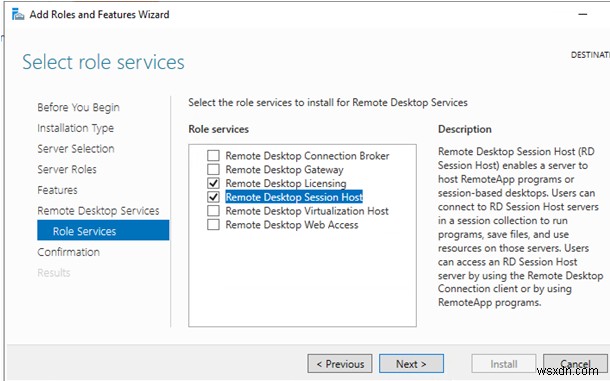Click the Previous button
Screen dimensions: 610x381
pos(340,364)
